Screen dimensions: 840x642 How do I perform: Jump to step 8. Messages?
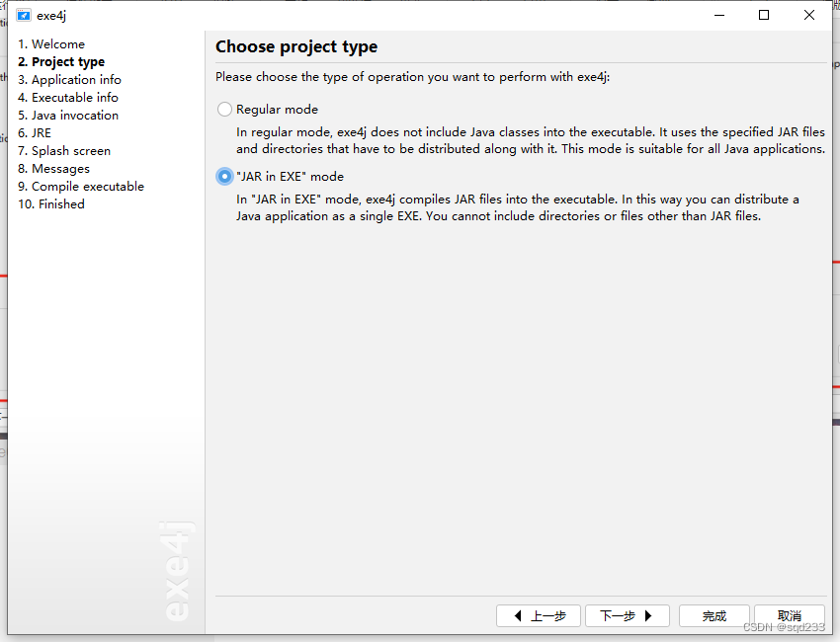[x=53, y=169]
